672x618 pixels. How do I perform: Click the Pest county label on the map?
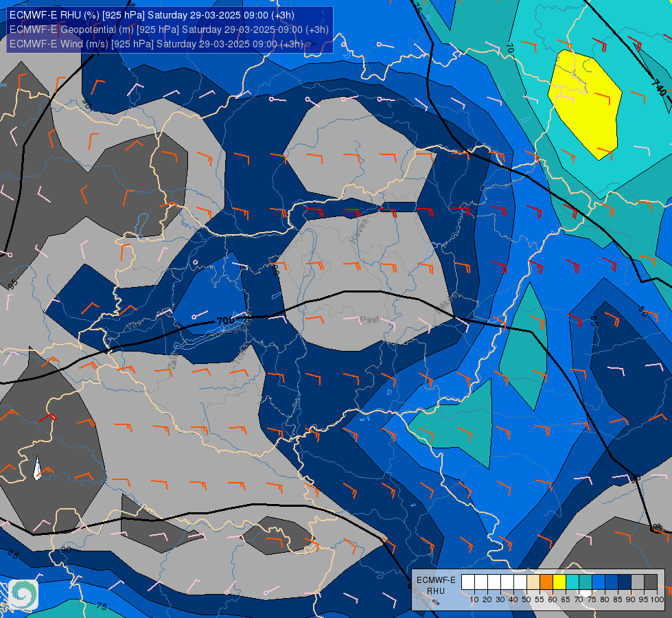tap(369, 319)
